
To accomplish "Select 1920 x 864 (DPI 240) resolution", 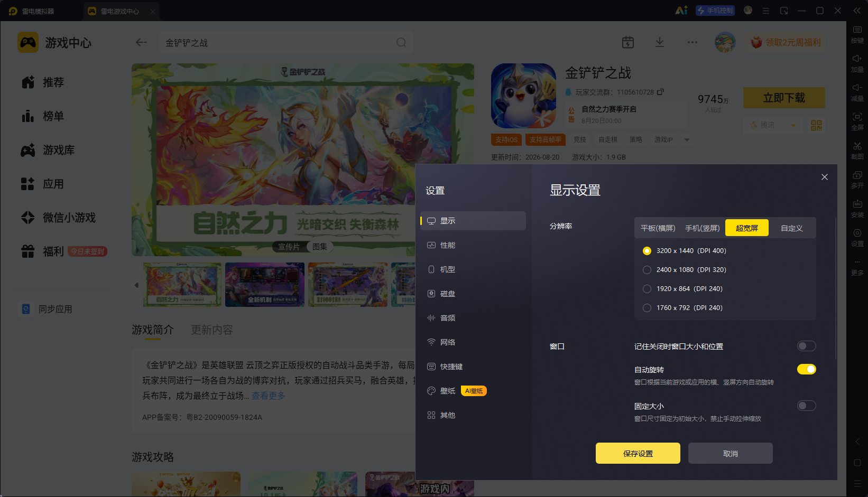I will [x=647, y=289].
